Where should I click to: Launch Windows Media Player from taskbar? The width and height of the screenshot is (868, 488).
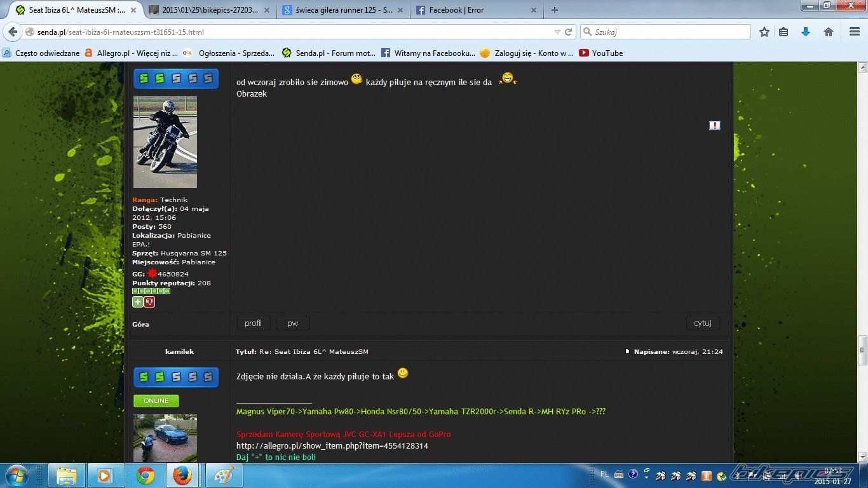coord(105,475)
